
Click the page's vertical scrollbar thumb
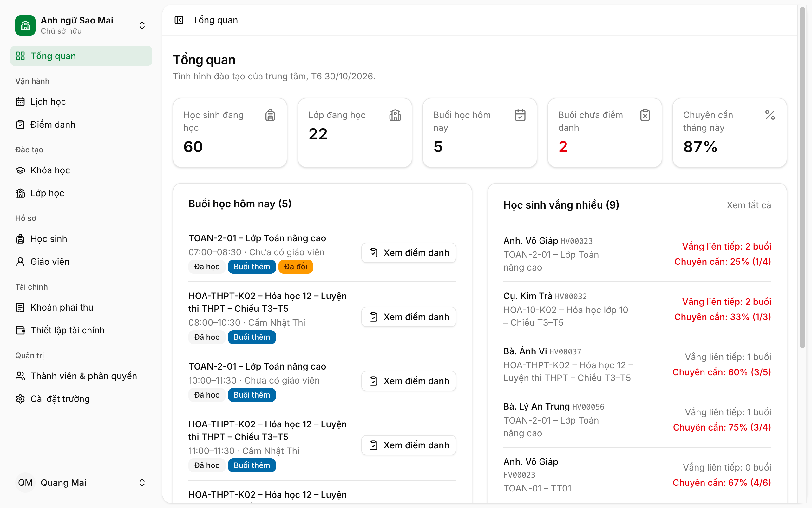(x=802, y=178)
